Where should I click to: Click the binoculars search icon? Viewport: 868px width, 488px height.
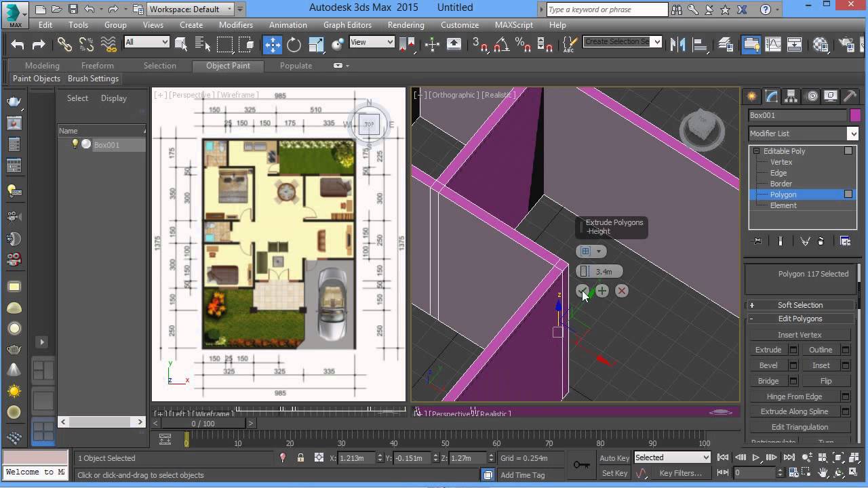coord(678,9)
